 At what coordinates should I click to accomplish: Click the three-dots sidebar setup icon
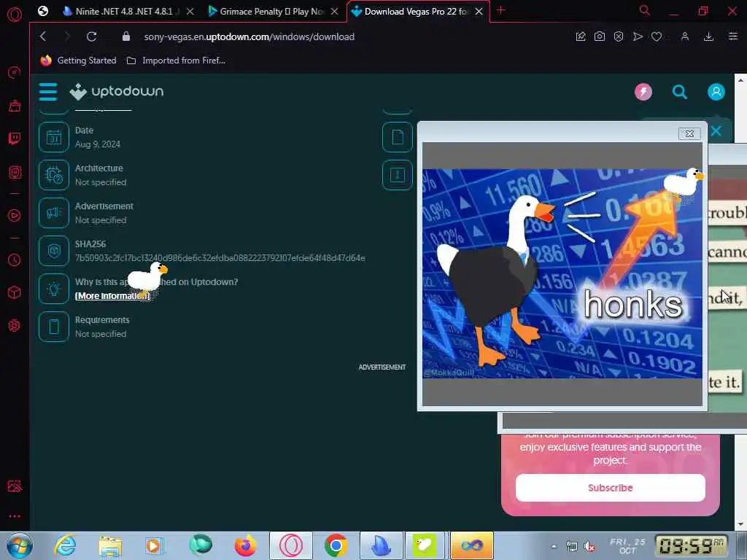tap(15, 516)
